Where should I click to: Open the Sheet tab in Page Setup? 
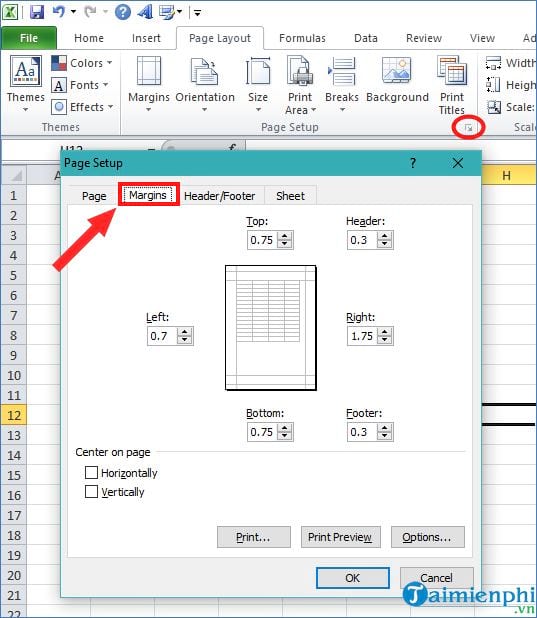[290, 196]
